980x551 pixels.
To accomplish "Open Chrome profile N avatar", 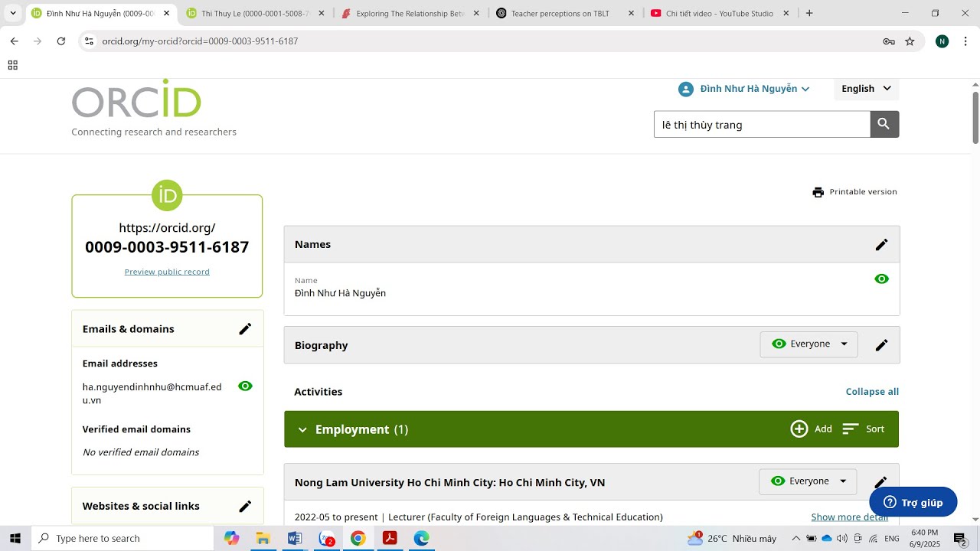I will coord(942,41).
